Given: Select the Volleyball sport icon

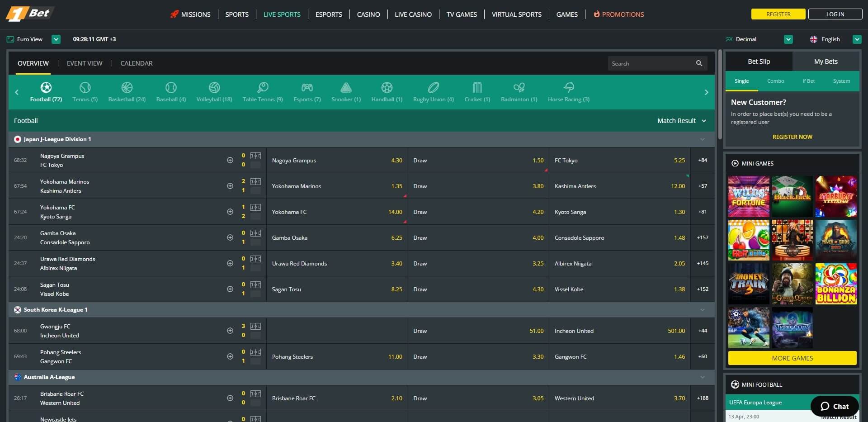Looking at the screenshot, I should tap(214, 87).
